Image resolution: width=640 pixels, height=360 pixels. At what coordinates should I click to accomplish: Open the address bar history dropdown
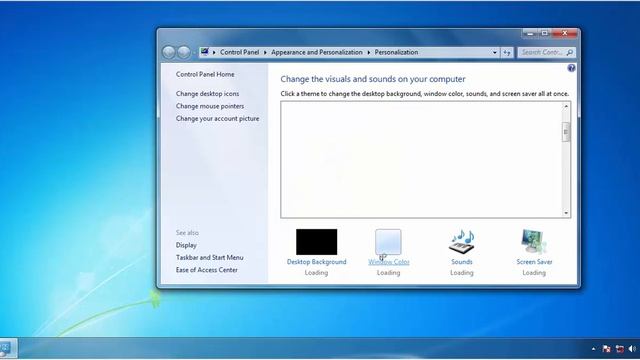coord(494,52)
